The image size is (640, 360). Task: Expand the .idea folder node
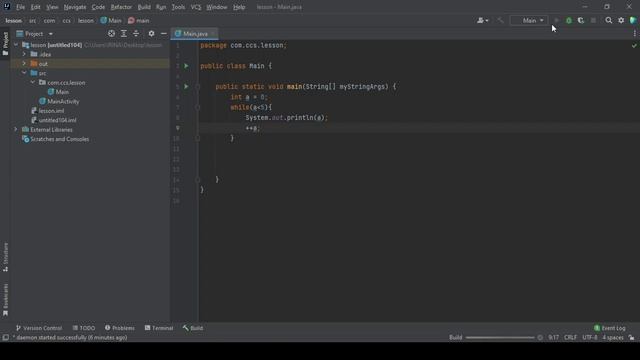(24, 54)
